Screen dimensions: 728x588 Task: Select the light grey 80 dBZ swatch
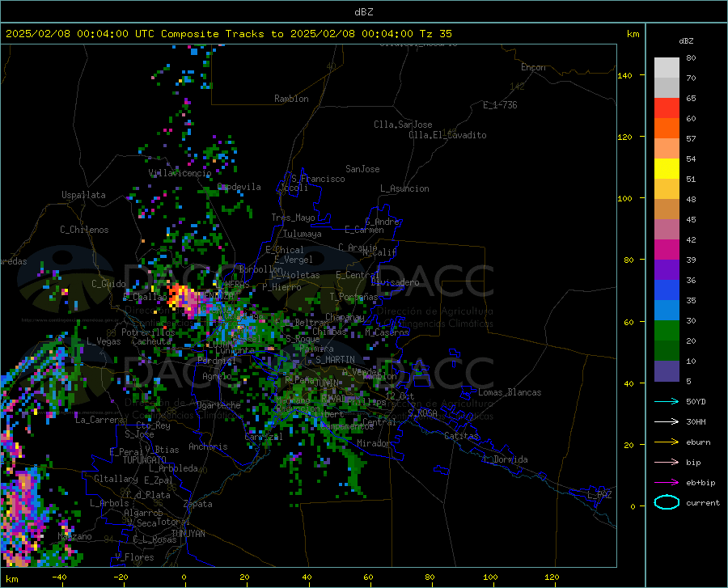click(667, 68)
